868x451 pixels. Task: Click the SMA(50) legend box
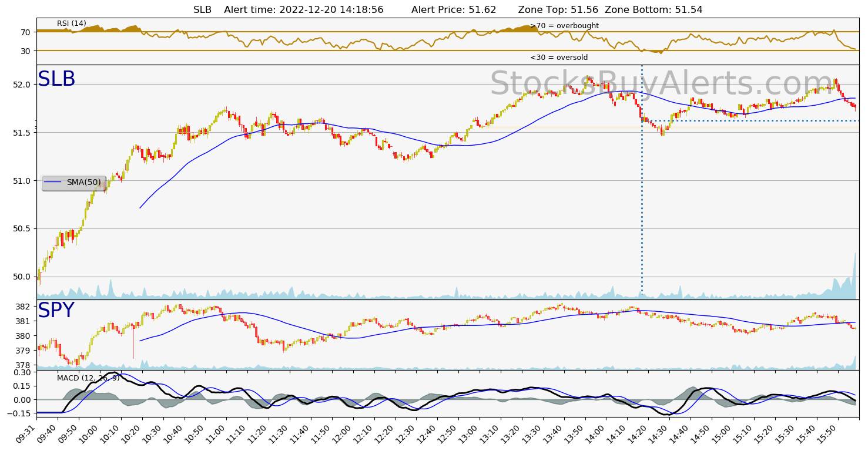point(73,183)
